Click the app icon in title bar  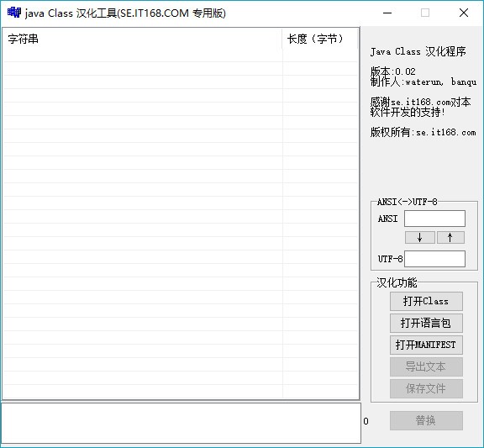pos(14,13)
